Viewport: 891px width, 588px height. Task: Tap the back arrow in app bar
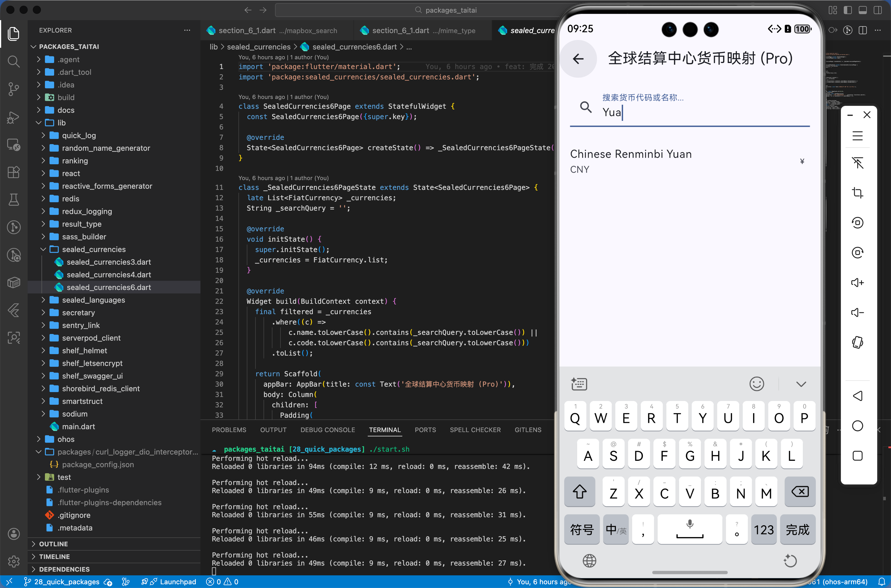578,59
